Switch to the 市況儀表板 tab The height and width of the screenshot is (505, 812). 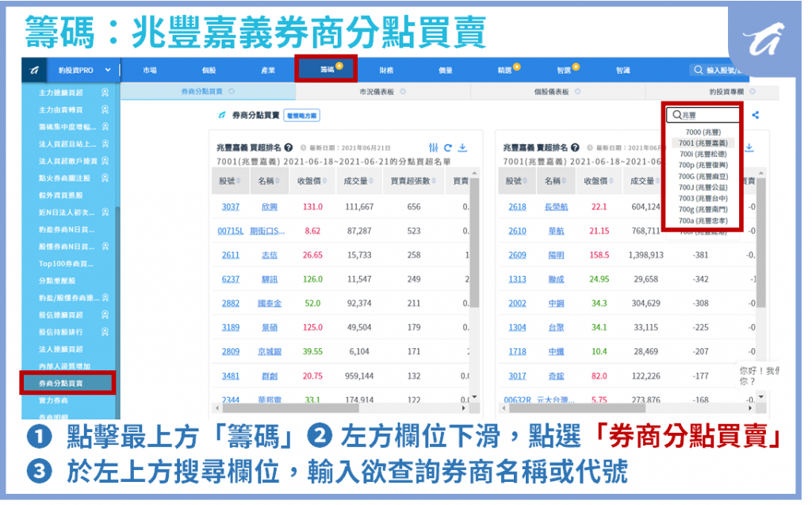click(x=377, y=92)
